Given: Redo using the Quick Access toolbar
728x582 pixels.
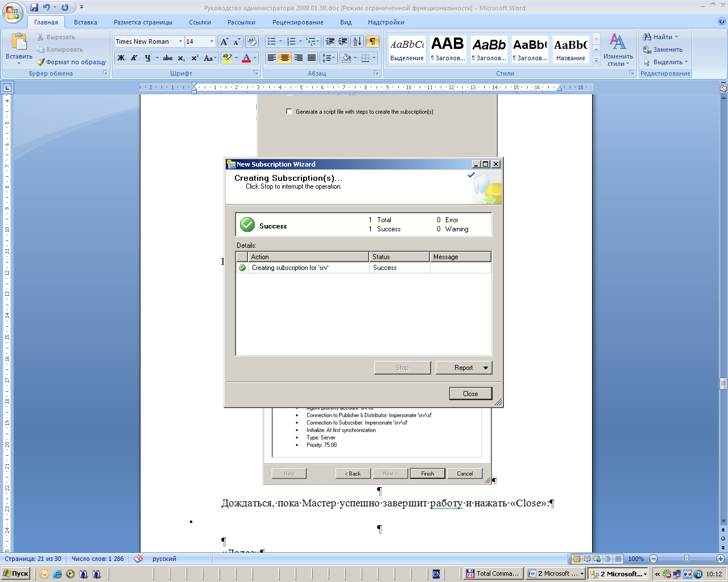Looking at the screenshot, I should click(65, 7).
